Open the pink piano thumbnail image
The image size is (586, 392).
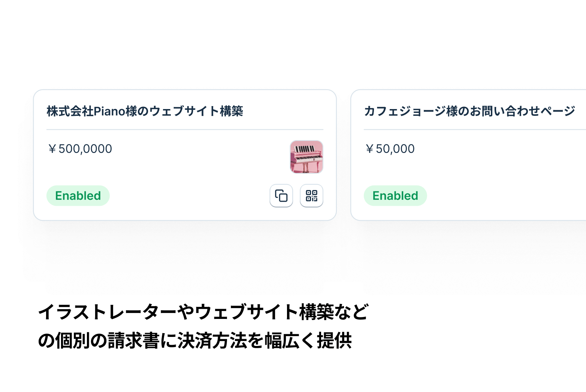point(306,157)
